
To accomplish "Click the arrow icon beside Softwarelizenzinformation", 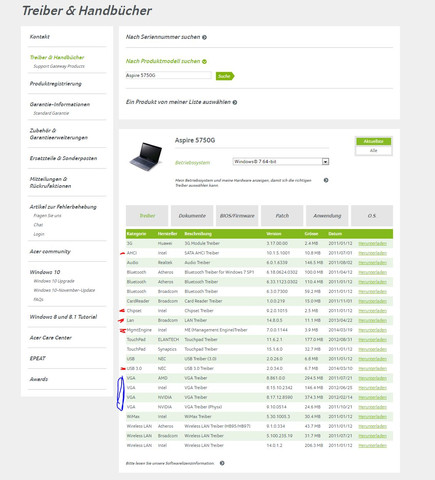I will [x=222, y=463].
